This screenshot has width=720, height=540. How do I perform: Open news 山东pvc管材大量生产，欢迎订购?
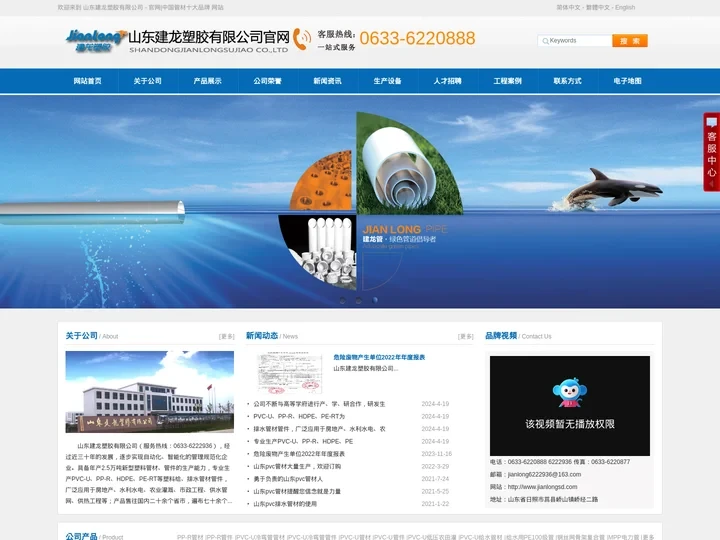point(297,466)
